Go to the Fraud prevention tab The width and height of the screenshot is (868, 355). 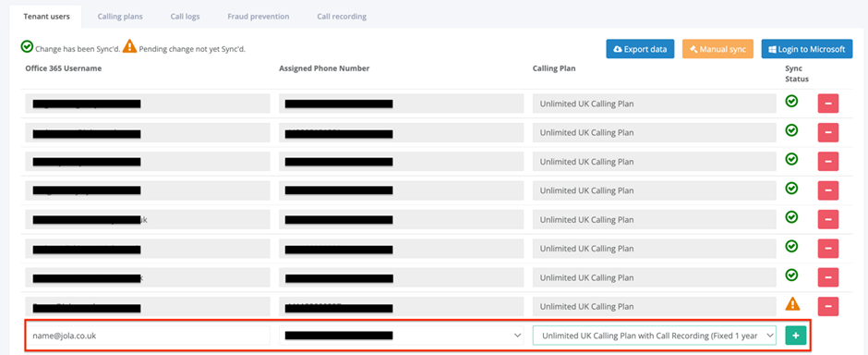[x=258, y=17]
